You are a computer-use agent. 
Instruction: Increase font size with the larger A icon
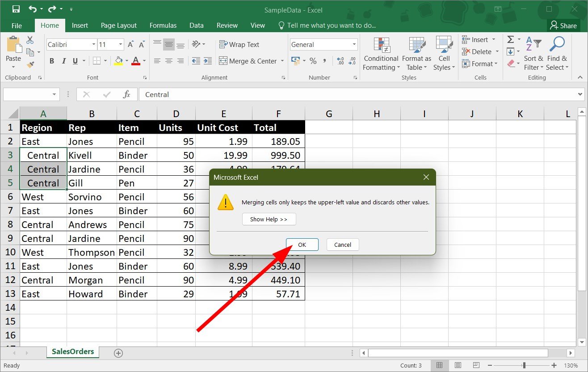click(130, 45)
